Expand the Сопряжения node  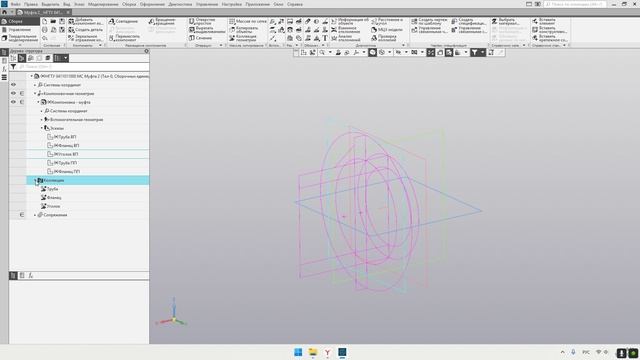pos(35,215)
